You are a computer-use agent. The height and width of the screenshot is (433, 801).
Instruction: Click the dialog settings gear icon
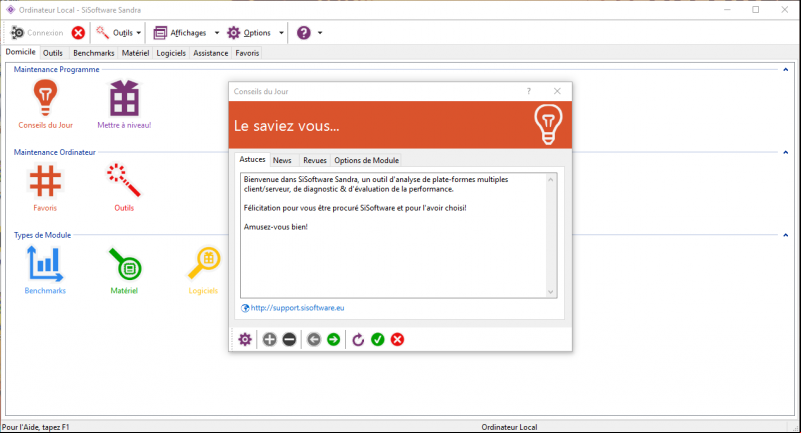[x=245, y=340]
